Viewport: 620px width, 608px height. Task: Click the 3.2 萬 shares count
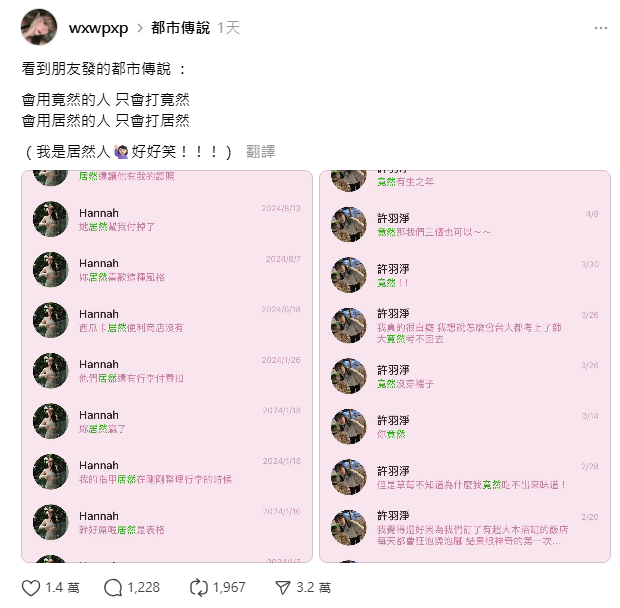point(314,588)
